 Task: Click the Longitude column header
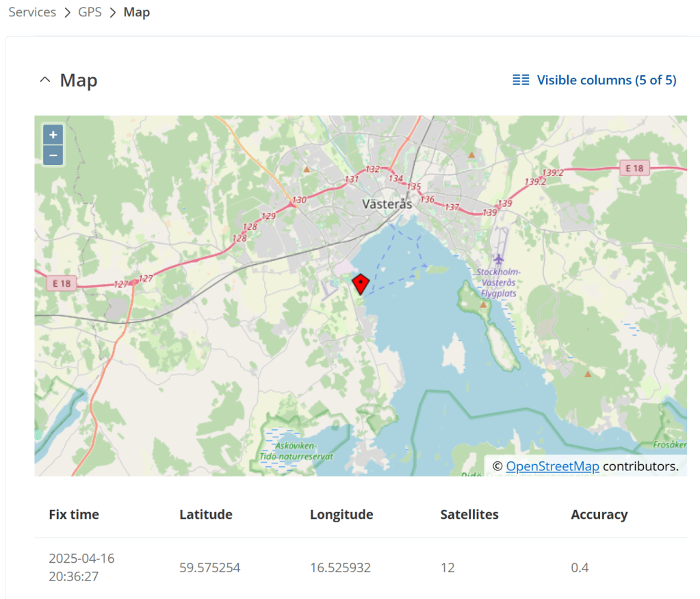(x=341, y=515)
